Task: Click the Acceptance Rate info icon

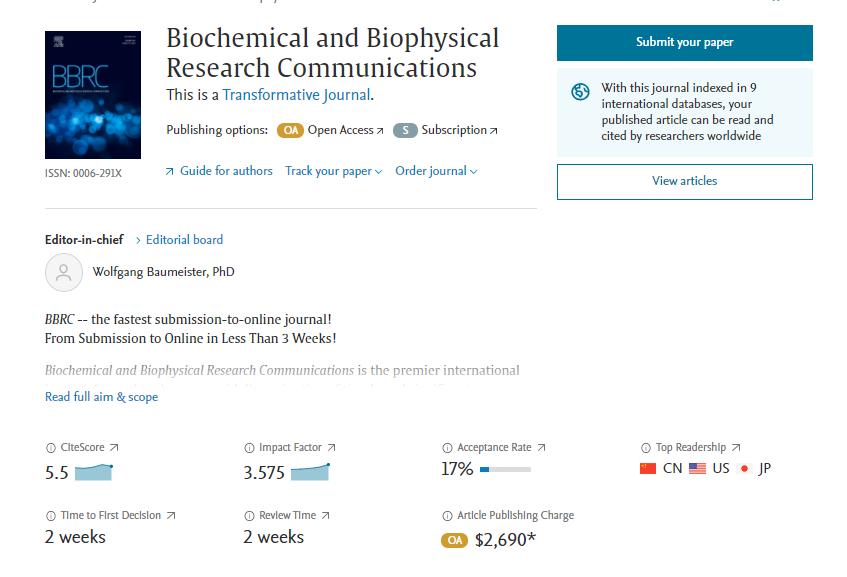Action: pos(447,448)
